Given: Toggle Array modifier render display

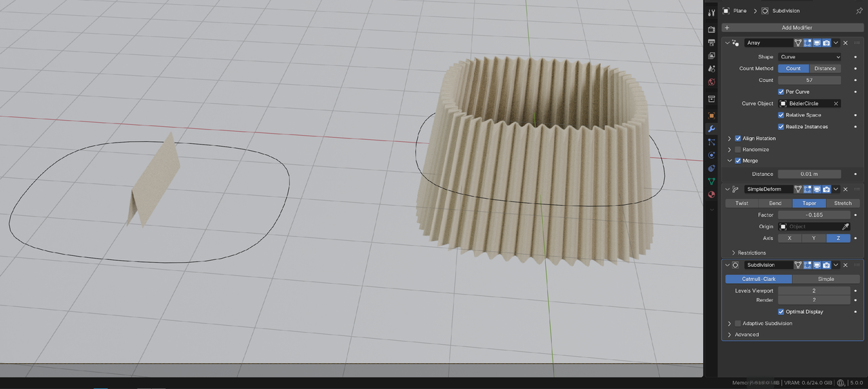Looking at the screenshot, I should pos(827,43).
